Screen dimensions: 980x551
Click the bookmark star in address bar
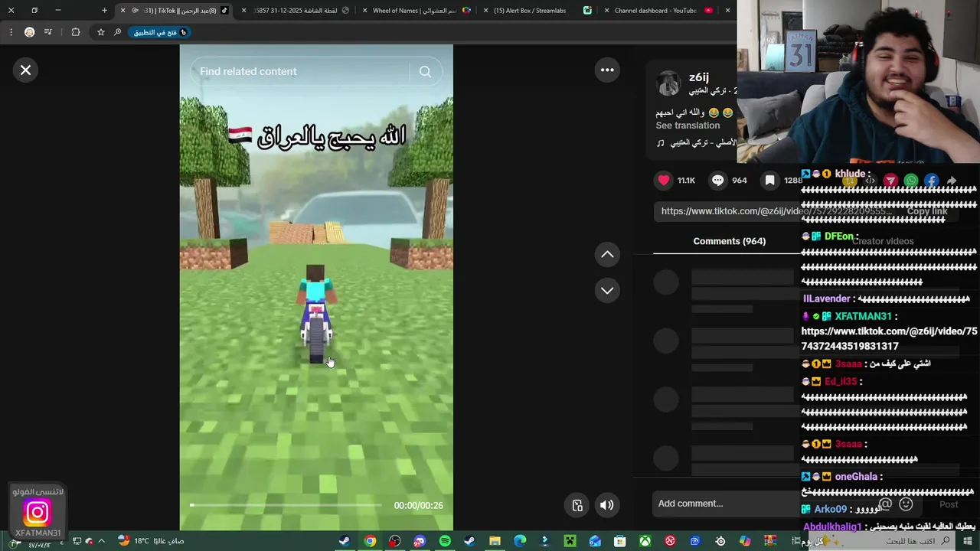tap(100, 32)
